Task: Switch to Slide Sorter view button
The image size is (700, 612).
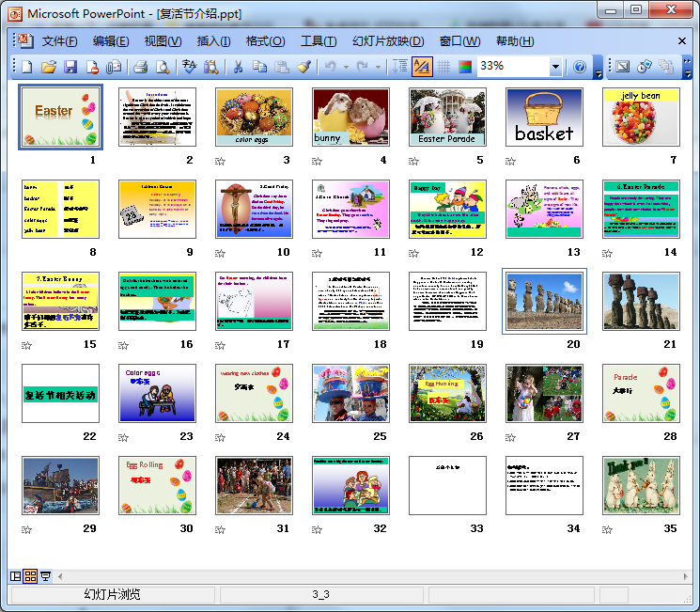Action: tap(30, 576)
